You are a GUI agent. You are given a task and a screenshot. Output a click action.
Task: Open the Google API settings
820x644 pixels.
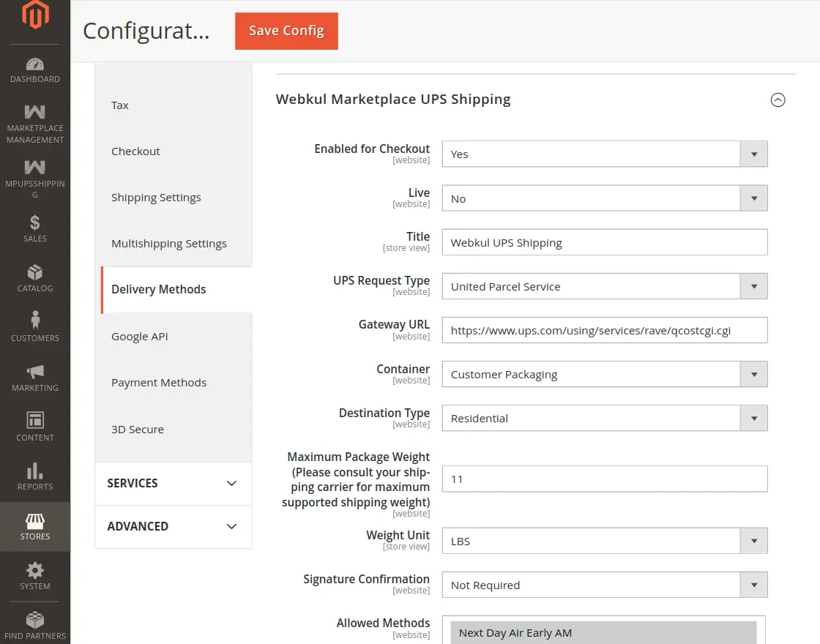click(139, 336)
